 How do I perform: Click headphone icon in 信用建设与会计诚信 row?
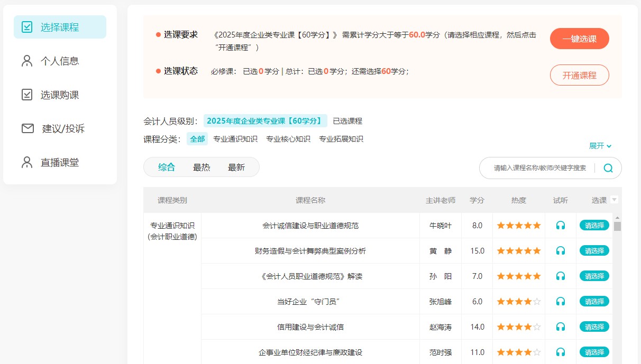(561, 327)
